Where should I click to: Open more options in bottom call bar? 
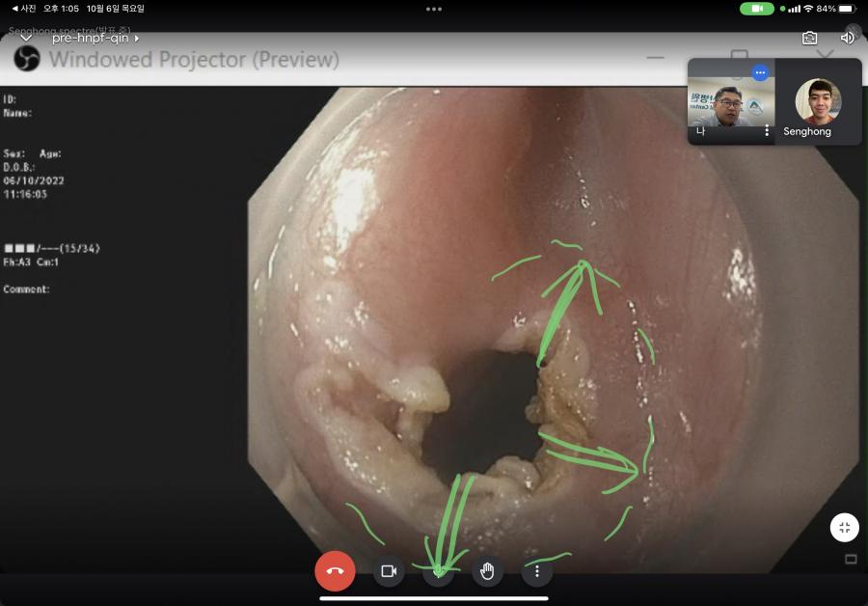tap(536, 570)
